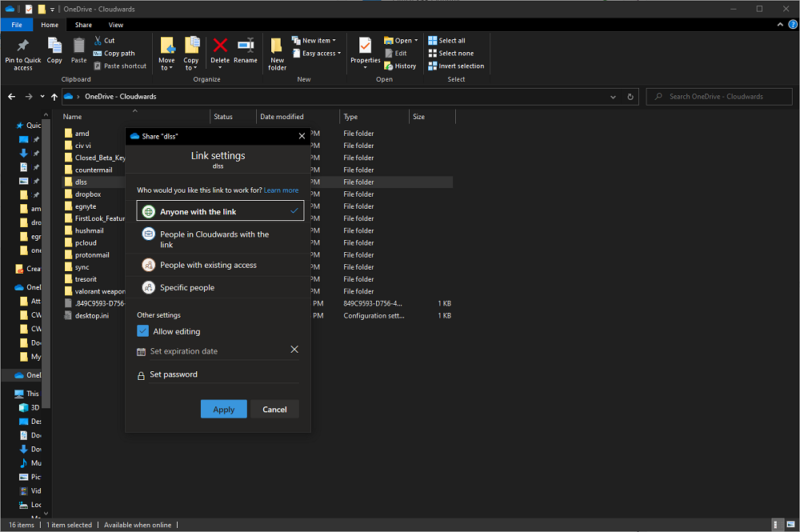Select the countermail folder

(93, 170)
